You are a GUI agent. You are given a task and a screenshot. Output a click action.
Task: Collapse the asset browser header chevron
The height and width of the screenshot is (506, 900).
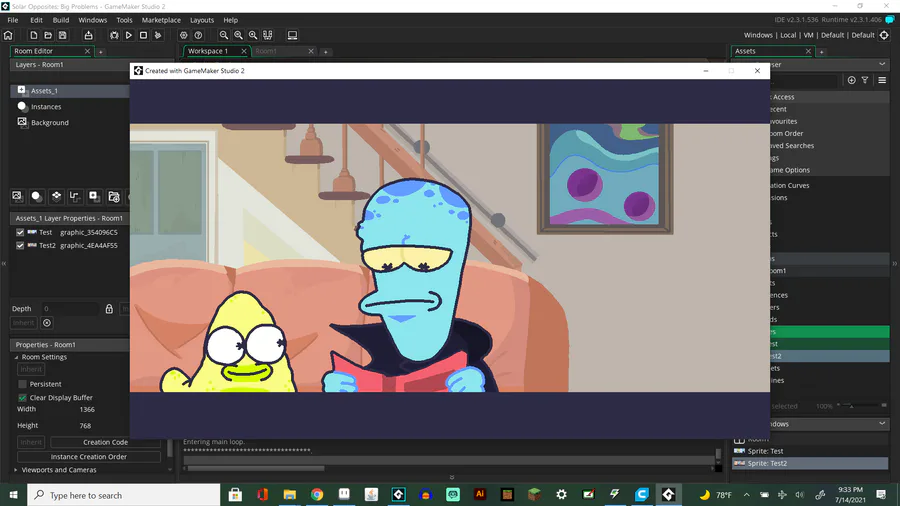tap(882, 64)
